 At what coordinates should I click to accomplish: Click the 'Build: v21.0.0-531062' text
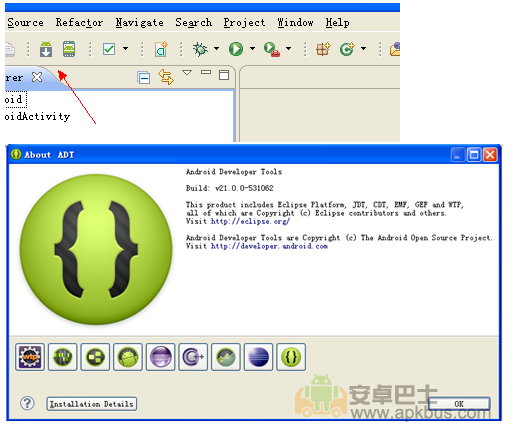(x=230, y=188)
